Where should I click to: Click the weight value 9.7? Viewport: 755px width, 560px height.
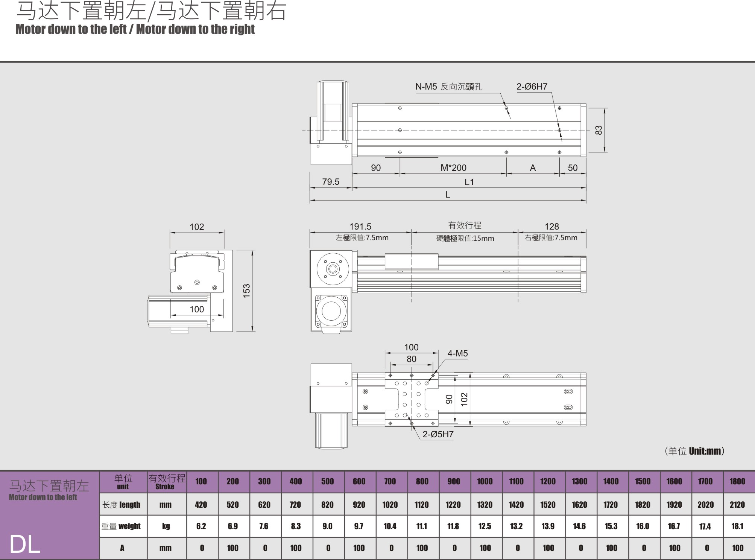pyautogui.click(x=359, y=526)
